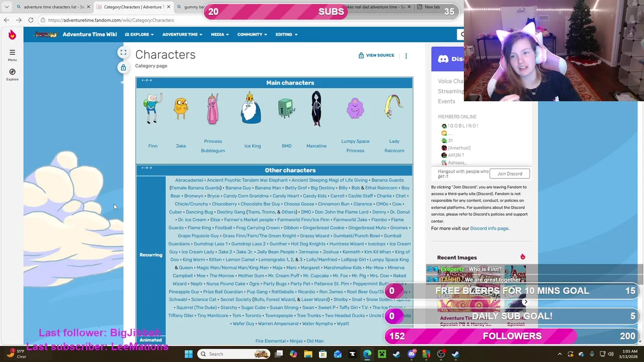Open the Tree Trunks link
Image resolution: width=644 pixels, height=362 pixels.
point(309,316)
